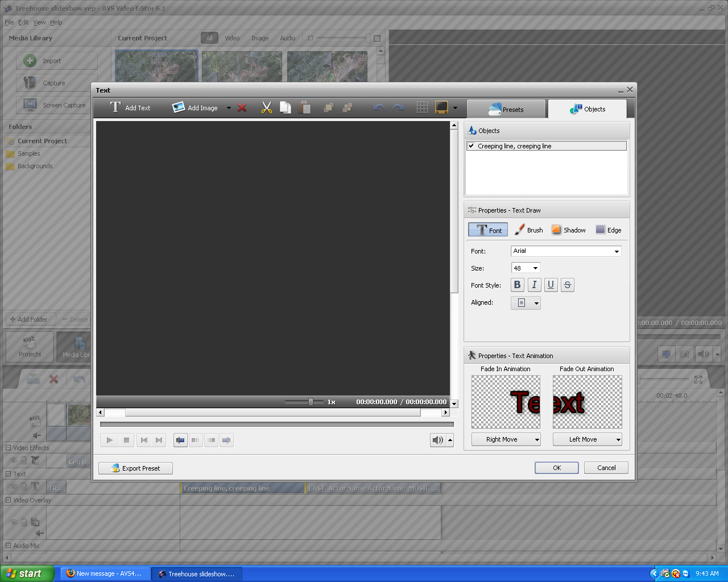Toggle Underline font style
This screenshot has height=582, width=728.
tap(551, 285)
